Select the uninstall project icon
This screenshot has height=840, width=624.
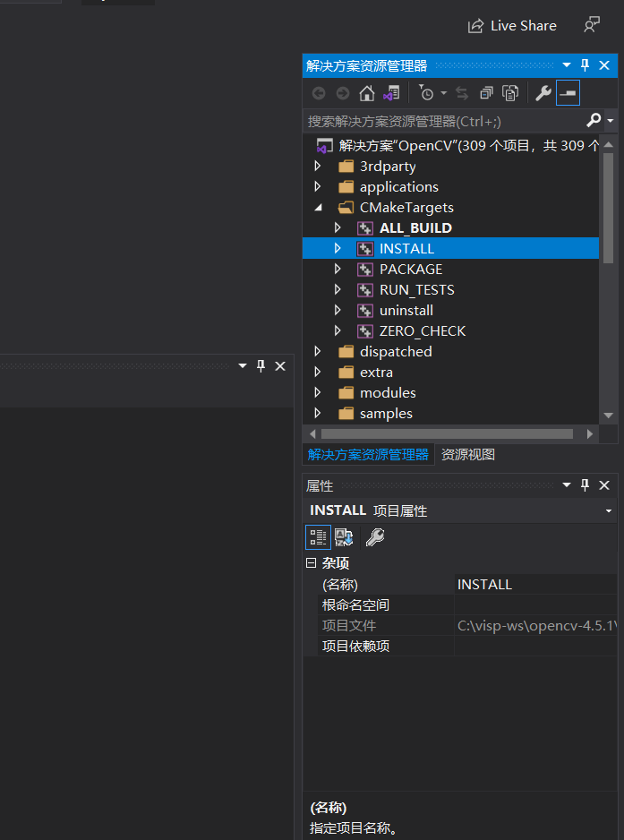(365, 311)
